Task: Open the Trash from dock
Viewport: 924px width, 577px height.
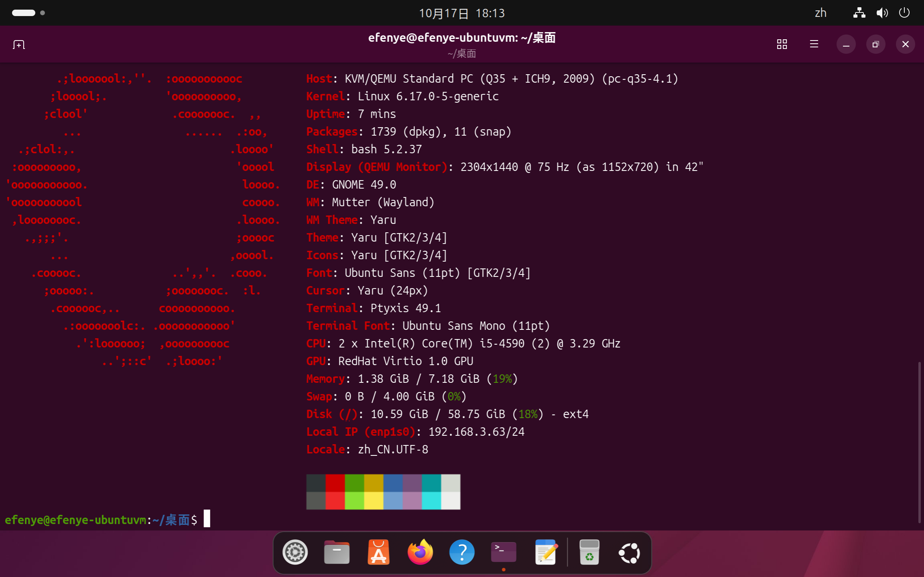Action: point(589,552)
